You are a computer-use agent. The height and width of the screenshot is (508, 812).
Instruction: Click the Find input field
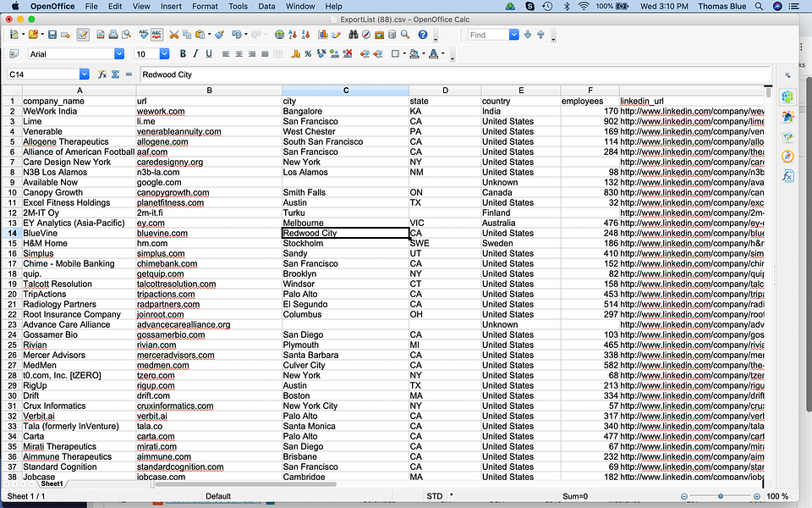488,35
